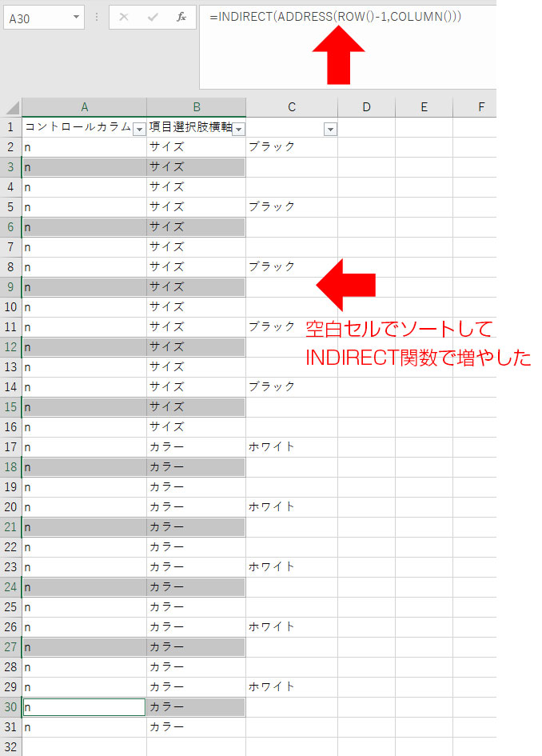Image resolution: width=542 pixels, height=756 pixels.
Task: Click the formula bar options dots handle
Action: [x=97, y=18]
